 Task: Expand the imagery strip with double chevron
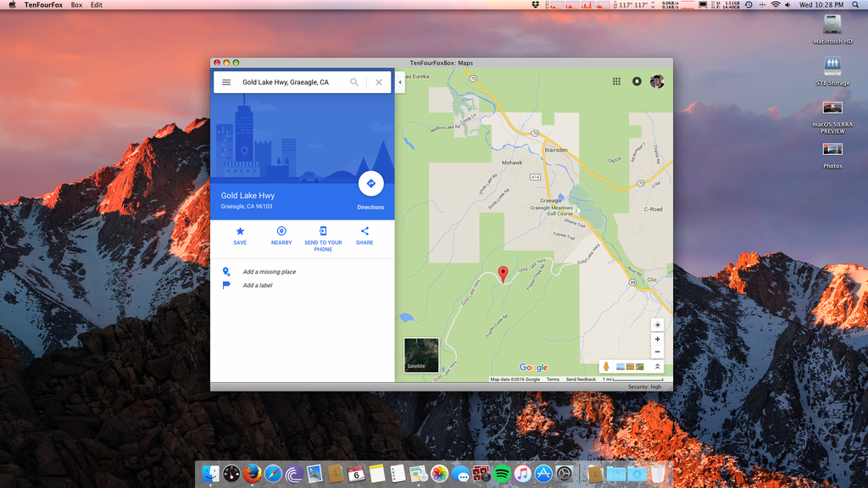tap(657, 366)
